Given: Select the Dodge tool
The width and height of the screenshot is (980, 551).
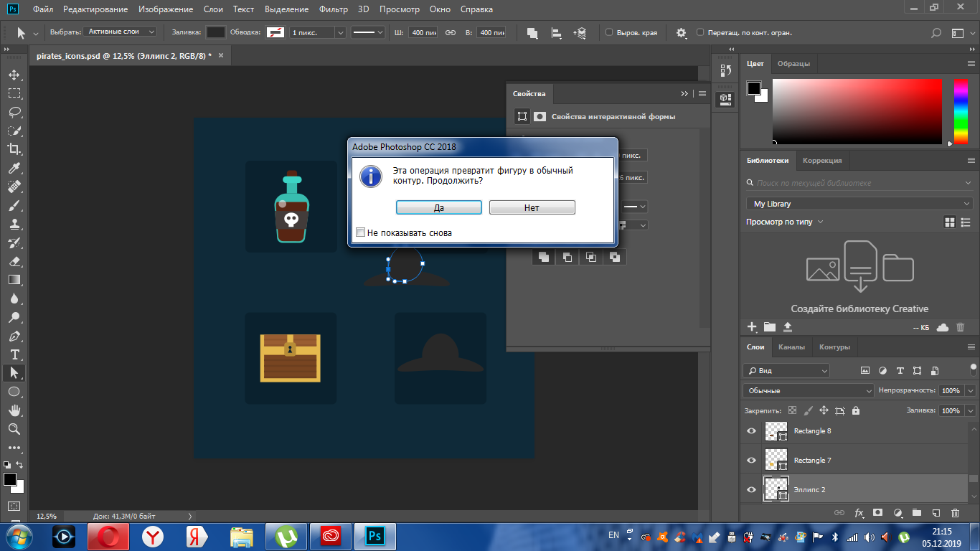Looking at the screenshot, I should coord(14,317).
